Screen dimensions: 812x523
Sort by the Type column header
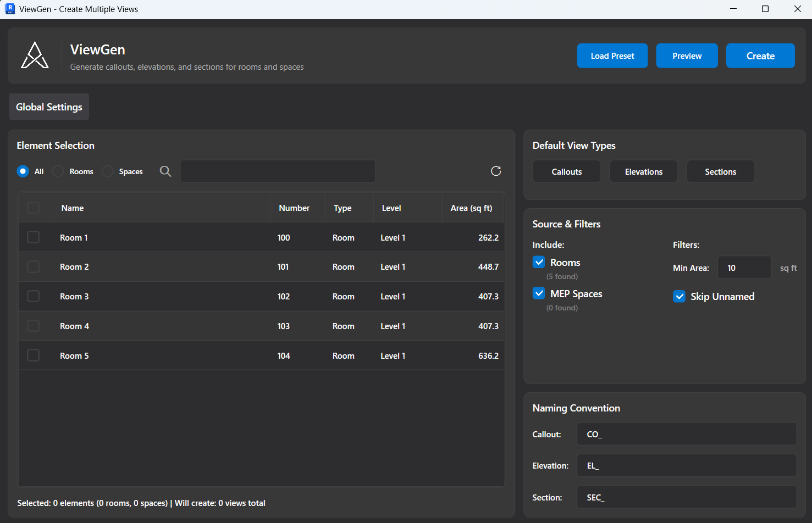tap(349, 208)
